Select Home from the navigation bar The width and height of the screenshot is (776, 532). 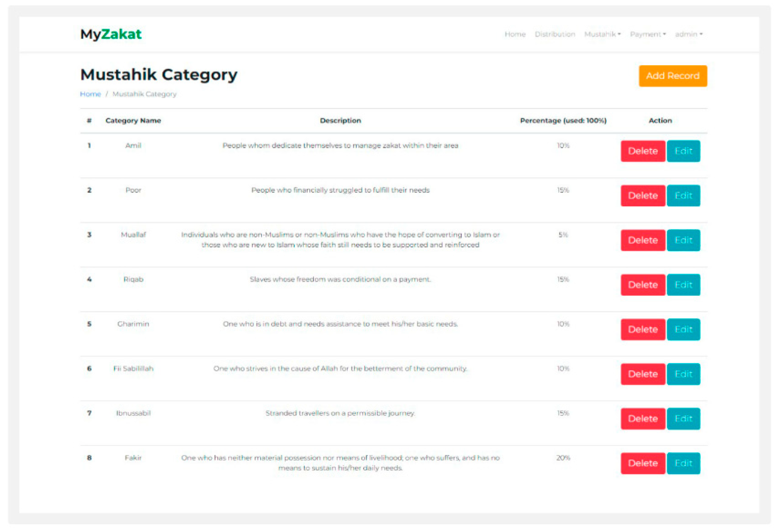[x=515, y=34]
